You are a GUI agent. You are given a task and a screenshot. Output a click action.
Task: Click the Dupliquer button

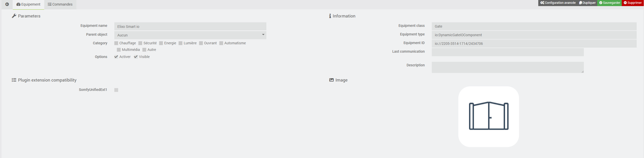pos(587,3)
